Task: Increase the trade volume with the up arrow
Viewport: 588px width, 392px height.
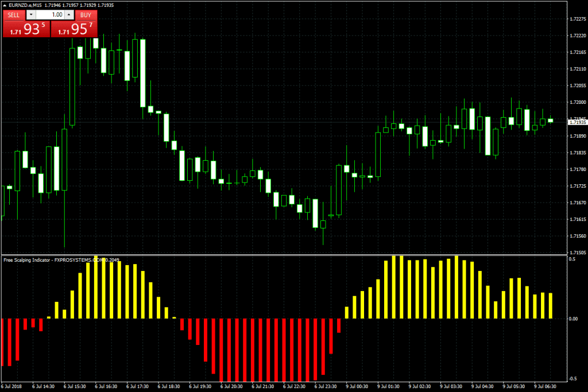Action: [x=69, y=15]
